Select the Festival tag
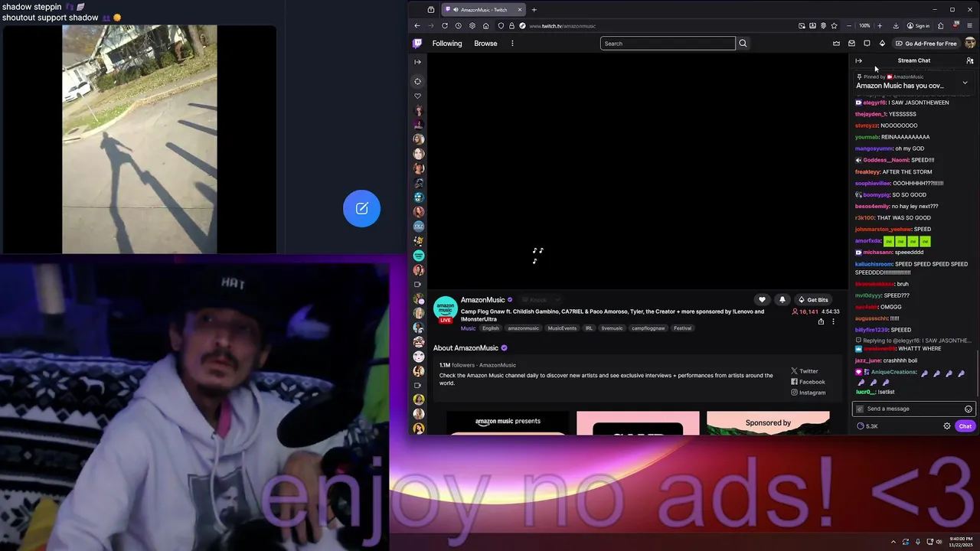This screenshot has height=551, width=980. click(682, 328)
